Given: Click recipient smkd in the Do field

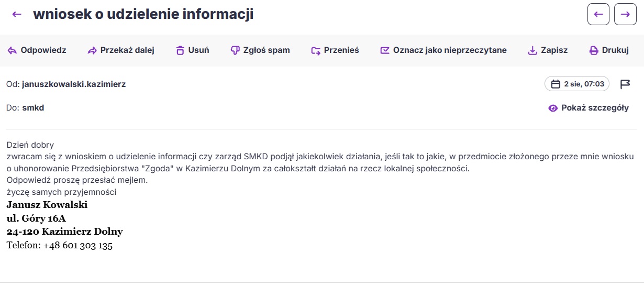Looking at the screenshot, I should point(33,108).
